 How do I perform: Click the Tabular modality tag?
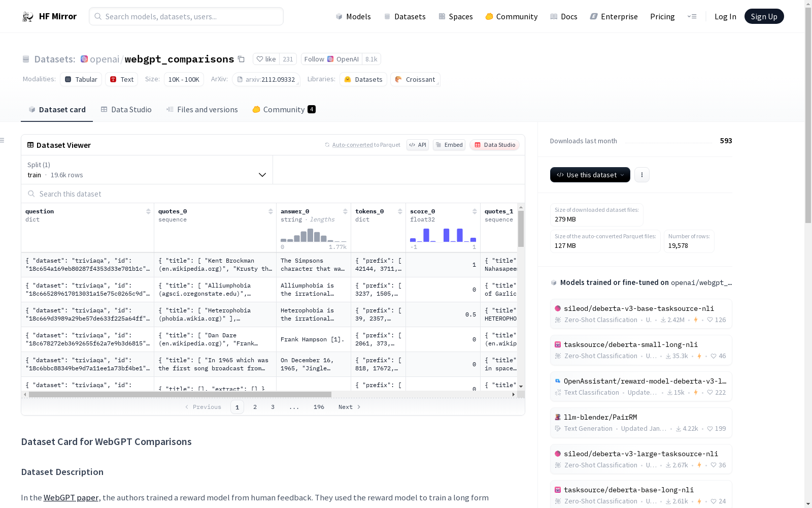click(x=81, y=79)
